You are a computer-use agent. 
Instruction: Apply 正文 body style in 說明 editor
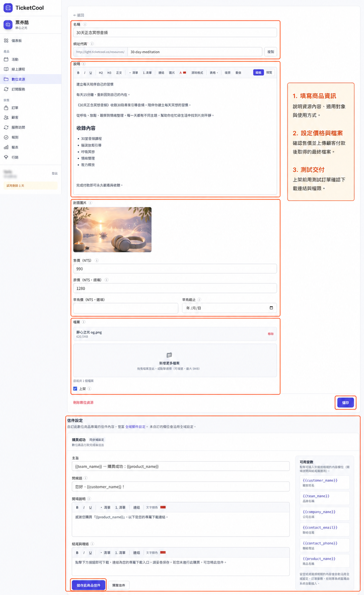click(x=119, y=73)
